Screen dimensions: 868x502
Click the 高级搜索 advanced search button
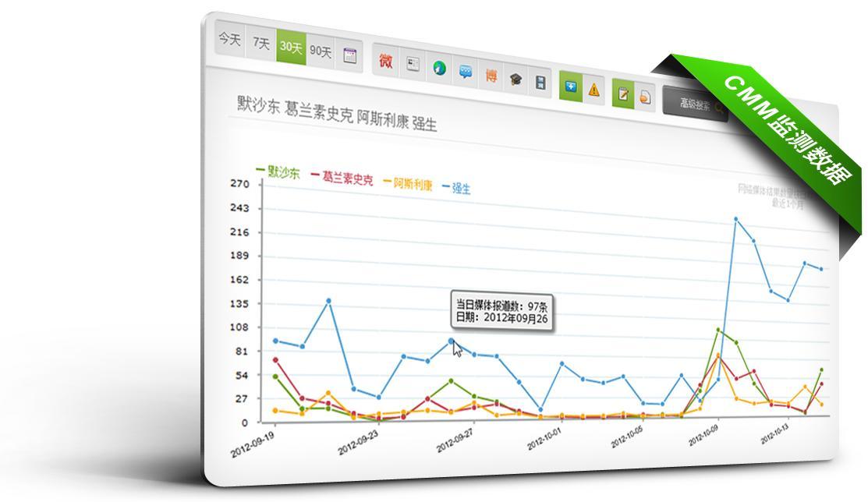(695, 104)
